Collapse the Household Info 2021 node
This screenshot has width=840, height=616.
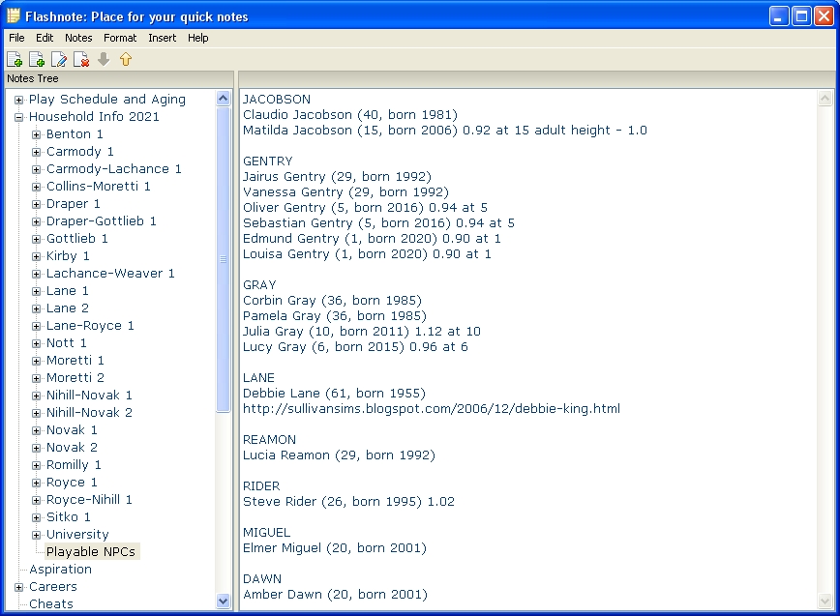(x=18, y=117)
